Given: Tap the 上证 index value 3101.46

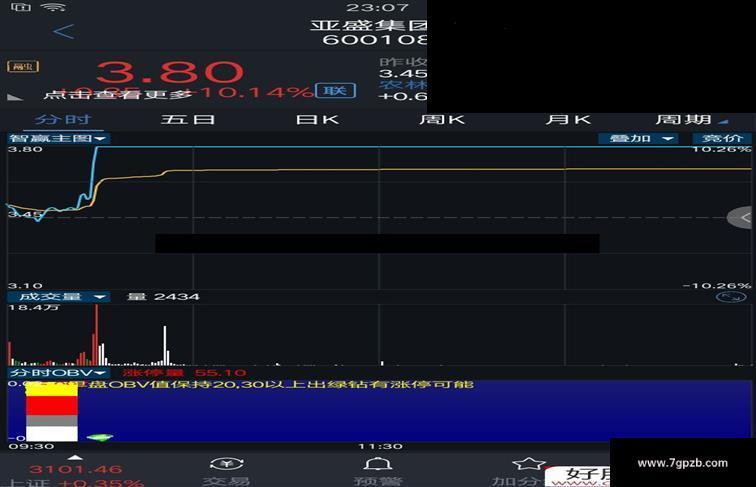Looking at the screenshot, I should (x=76, y=469).
